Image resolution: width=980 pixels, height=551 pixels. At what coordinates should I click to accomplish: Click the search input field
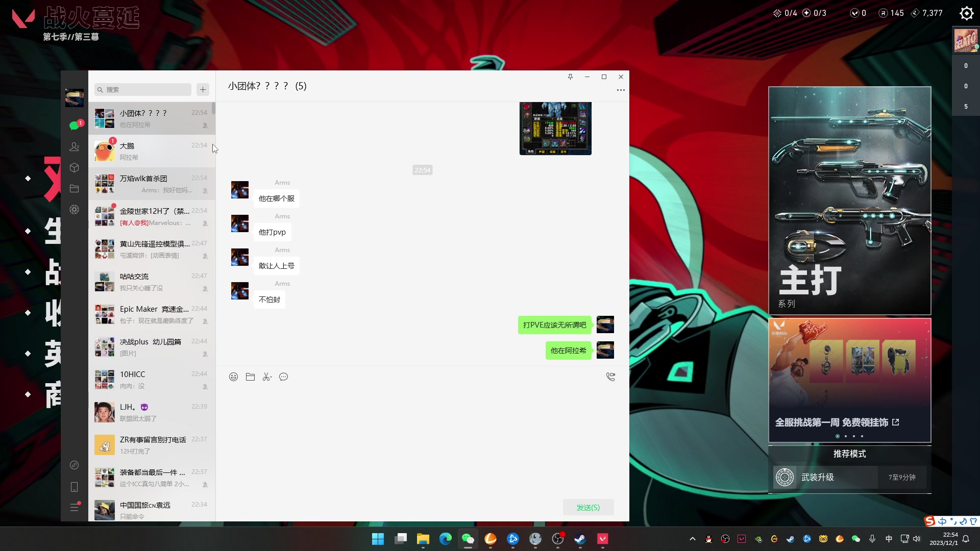(x=143, y=89)
